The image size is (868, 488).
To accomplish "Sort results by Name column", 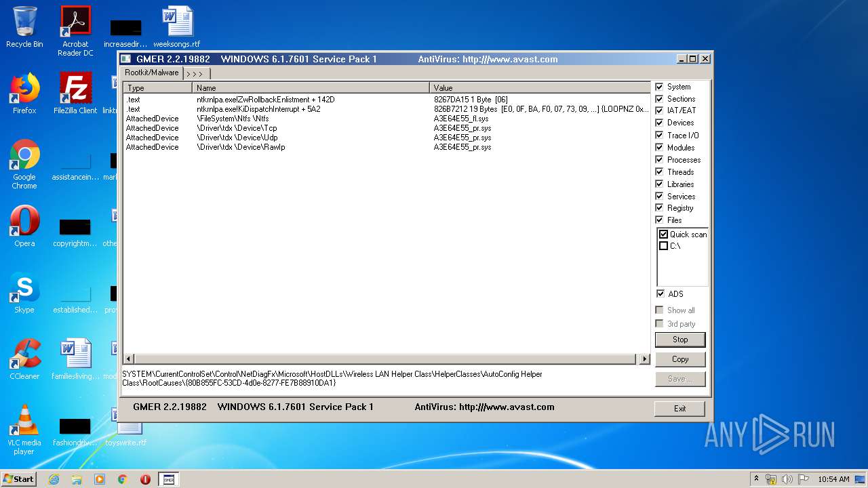I will tap(311, 88).
